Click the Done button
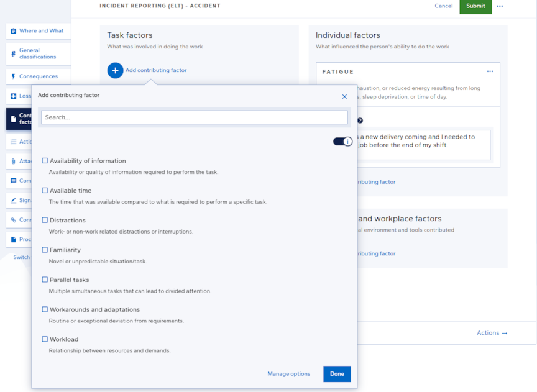The width and height of the screenshot is (537, 392). pyautogui.click(x=337, y=374)
